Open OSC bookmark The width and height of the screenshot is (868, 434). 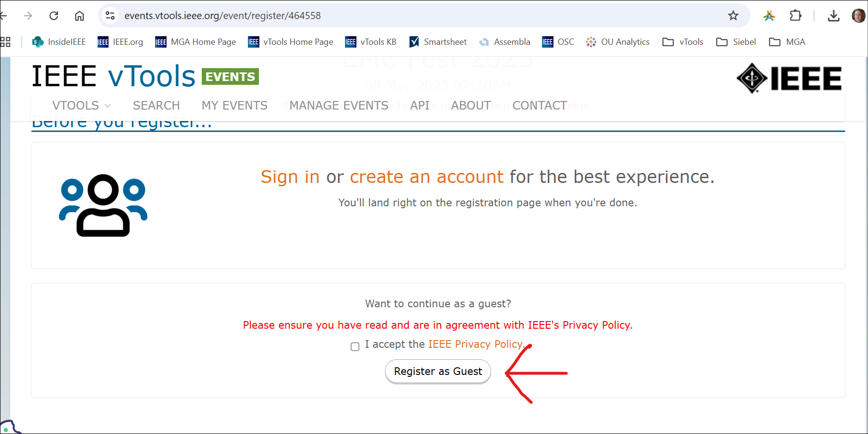558,42
